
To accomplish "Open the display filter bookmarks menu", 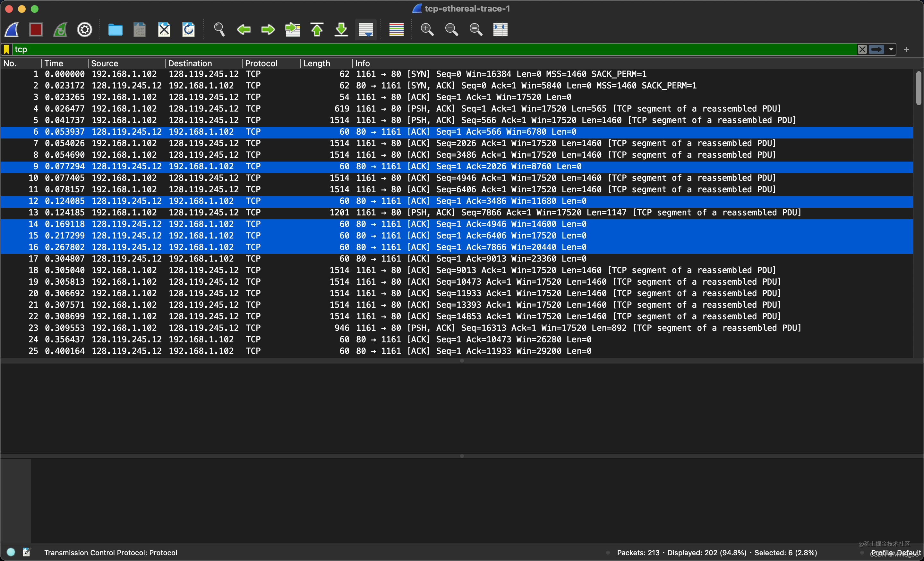I will pyautogui.click(x=6, y=49).
